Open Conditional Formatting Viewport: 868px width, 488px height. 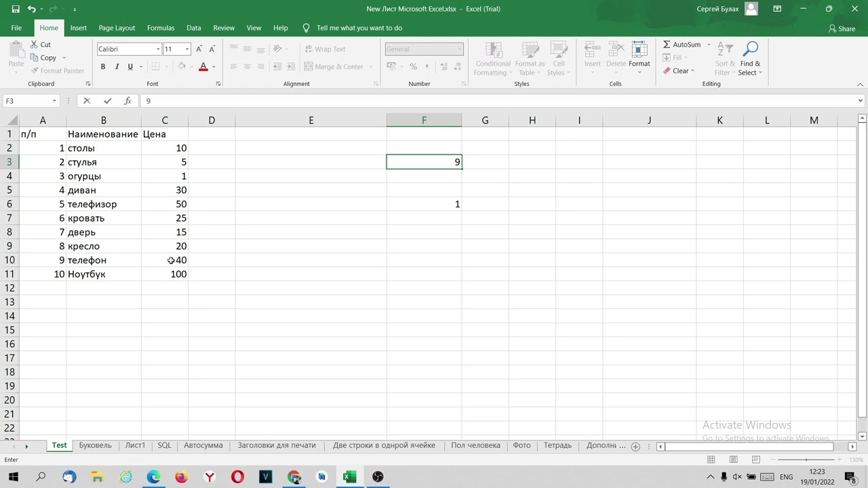click(x=493, y=59)
